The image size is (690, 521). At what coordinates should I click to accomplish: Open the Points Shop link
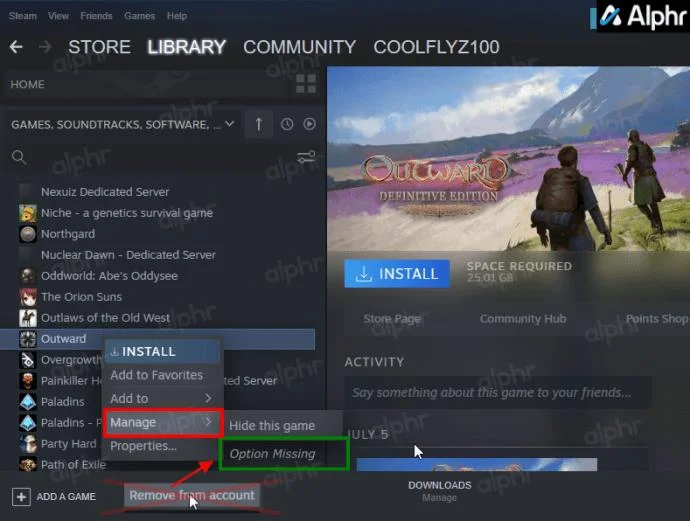tap(657, 319)
